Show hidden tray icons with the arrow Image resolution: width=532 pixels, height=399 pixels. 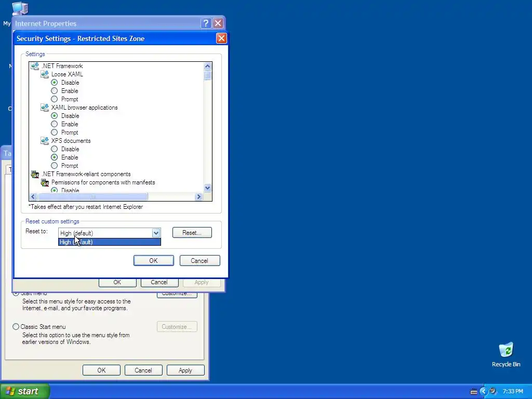[484, 392]
